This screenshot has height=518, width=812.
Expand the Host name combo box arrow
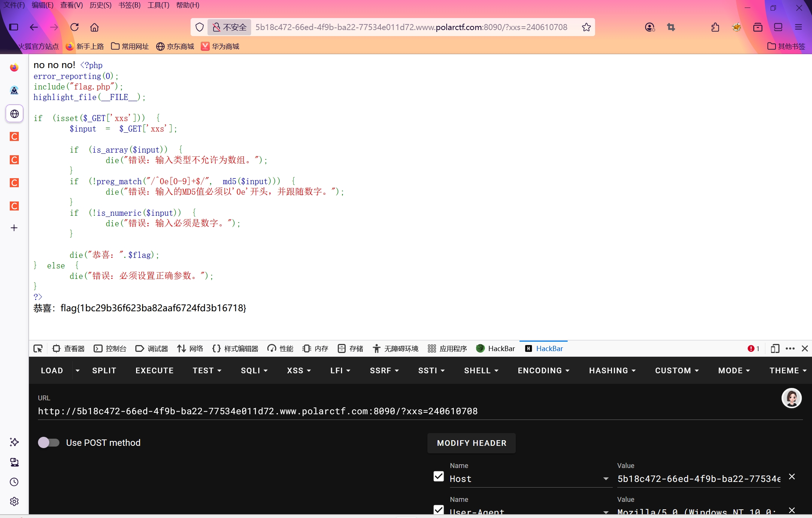606,479
